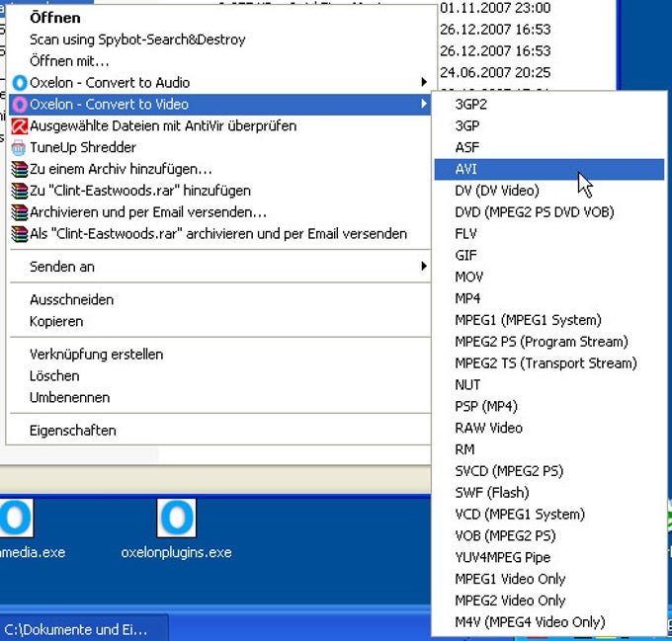Click the AntiVir red umbrella icon
The width and height of the screenshot is (672, 641).
(20, 126)
